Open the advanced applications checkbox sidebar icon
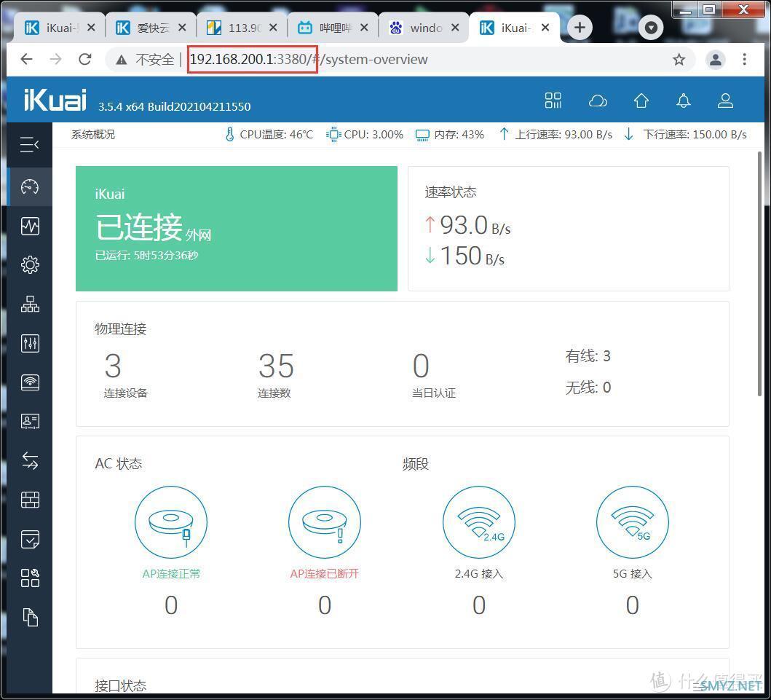Image resolution: width=771 pixels, height=700 pixels. [x=30, y=539]
